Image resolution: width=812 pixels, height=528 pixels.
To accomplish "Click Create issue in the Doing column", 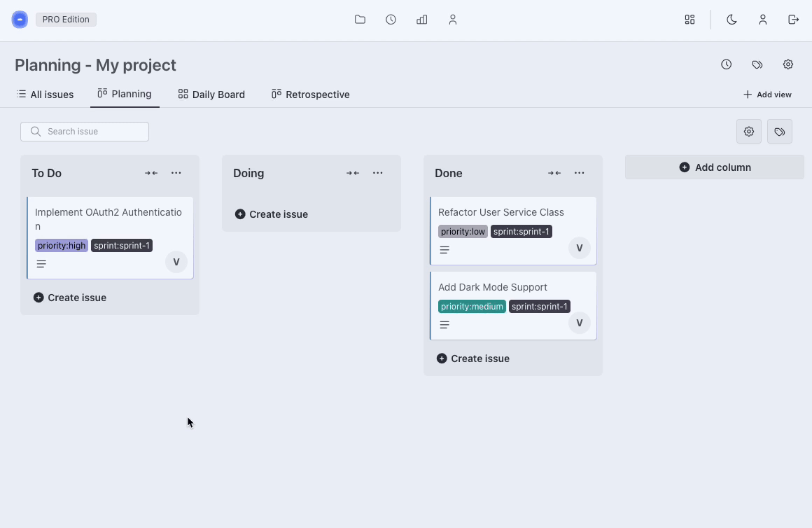I will [x=272, y=214].
